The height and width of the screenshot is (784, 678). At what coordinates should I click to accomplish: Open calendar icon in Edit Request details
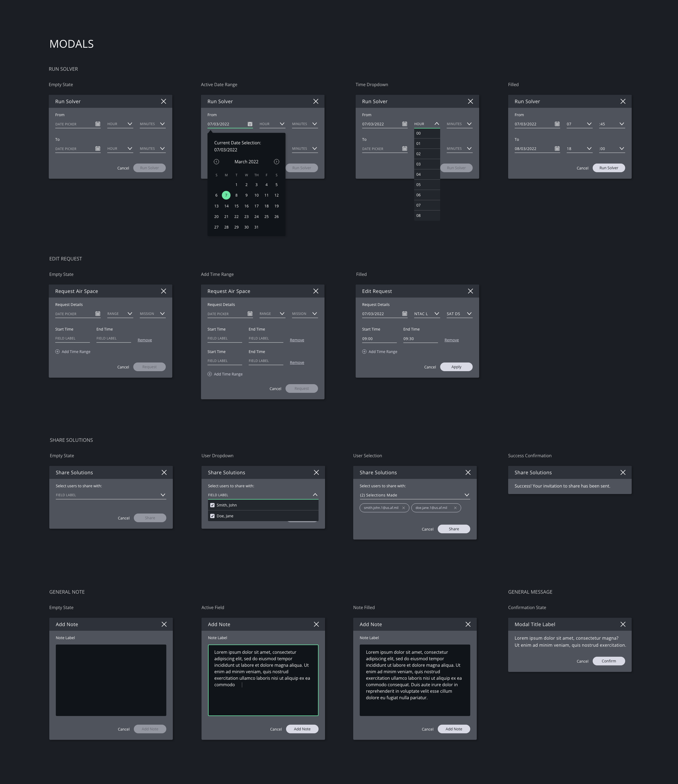(x=404, y=314)
